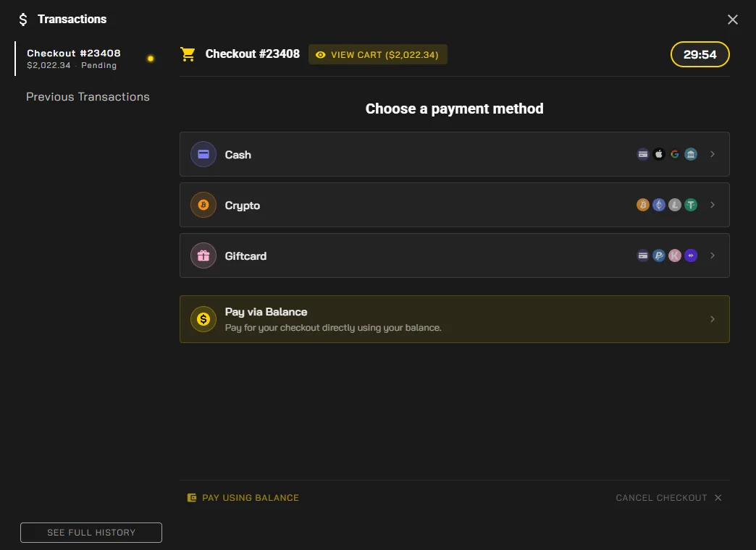Open Previous Transactions section
Image resolution: width=756 pixels, height=550 pixels.
(88, 97)
